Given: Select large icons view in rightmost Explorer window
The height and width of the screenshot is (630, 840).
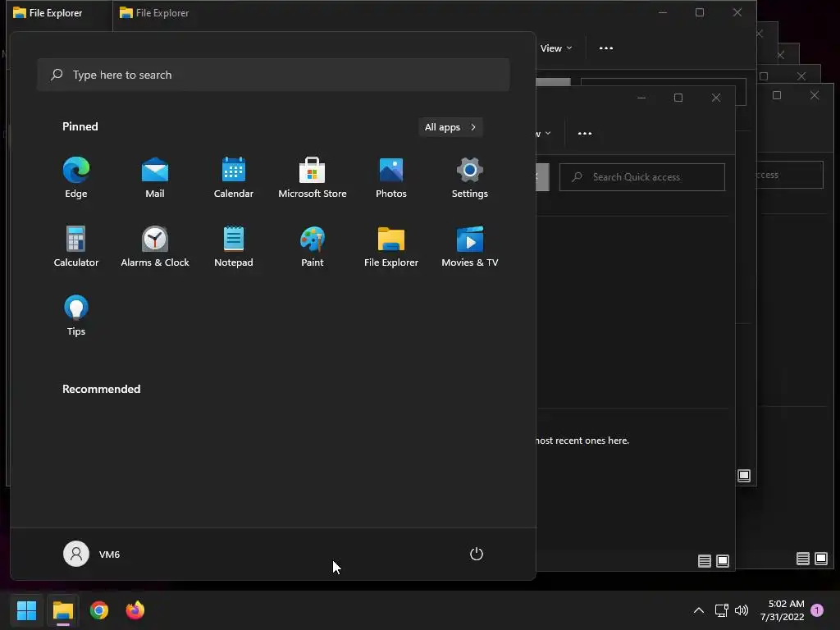Looking at the screenshot, I should 820,559.
